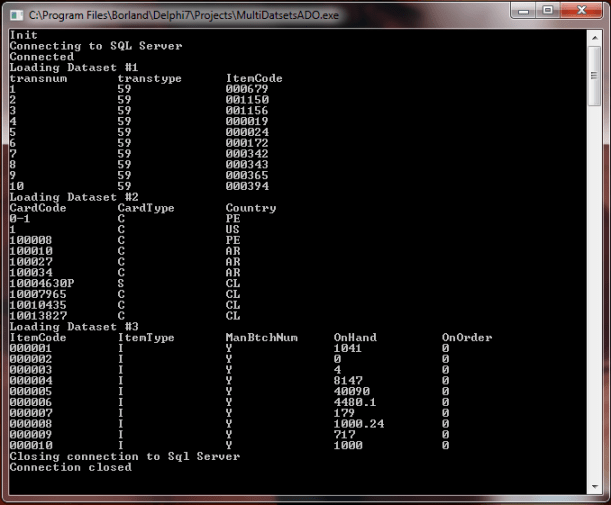The height and width of the screenshot is (505, 611).
Task: Minimize the MultiDatsetsADO console window
Action: pyautogui.click(x=524, y=11)
